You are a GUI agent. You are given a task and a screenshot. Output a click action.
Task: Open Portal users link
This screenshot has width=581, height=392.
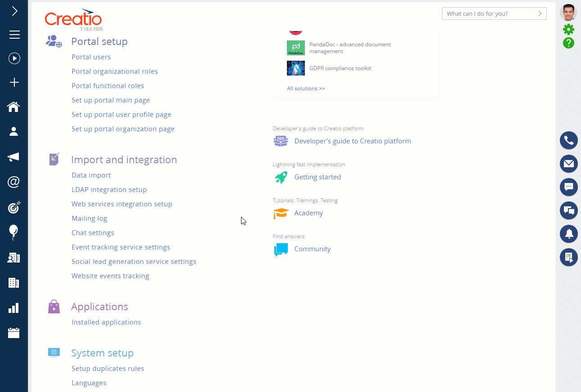[91, 57]
